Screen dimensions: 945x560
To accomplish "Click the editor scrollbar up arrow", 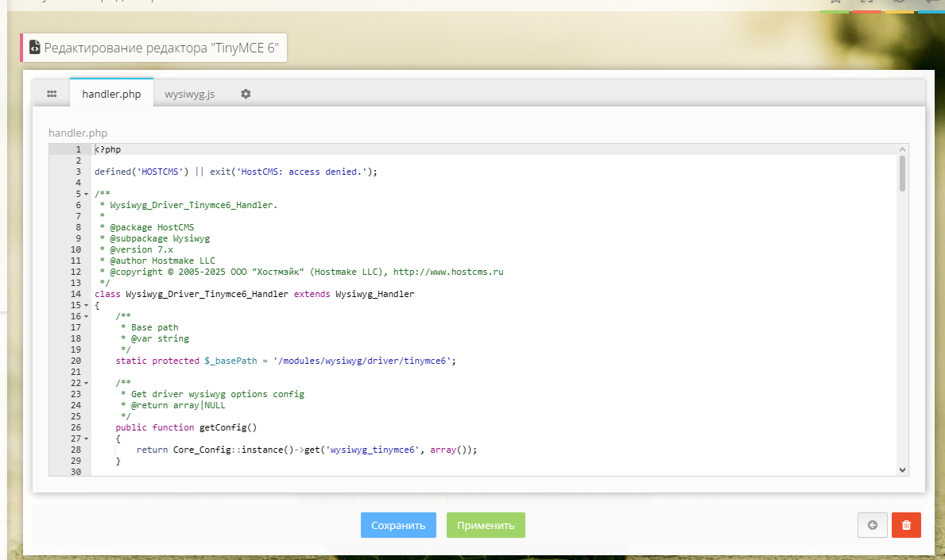I will point(902,149).
